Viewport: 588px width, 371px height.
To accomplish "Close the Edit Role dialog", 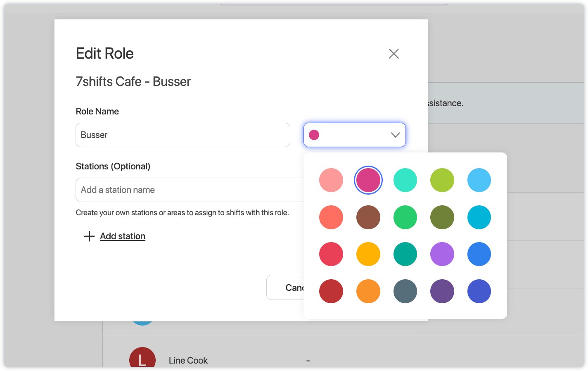I will tap(394, 54).
